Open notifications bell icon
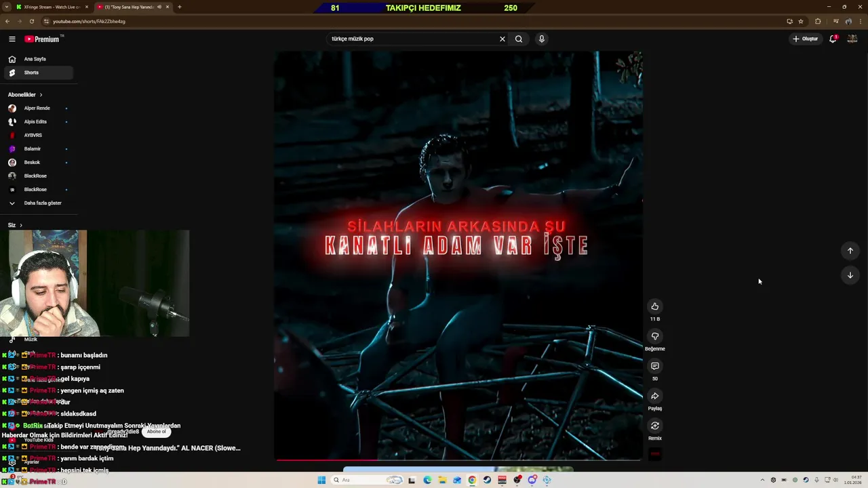The height and width of the screenshot is (488, 868). 833,39
